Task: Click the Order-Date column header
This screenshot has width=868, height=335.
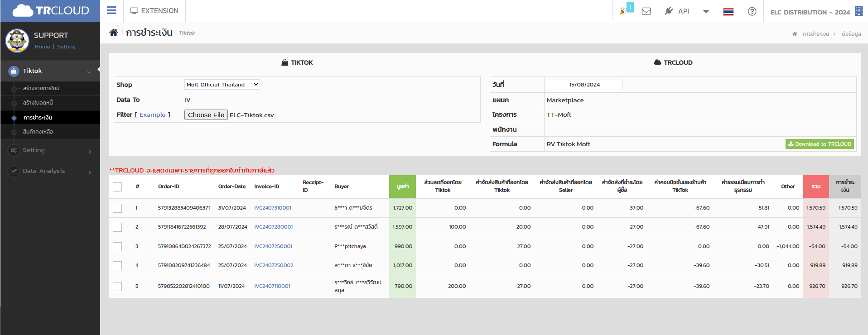Action: [x=232, y=187]
